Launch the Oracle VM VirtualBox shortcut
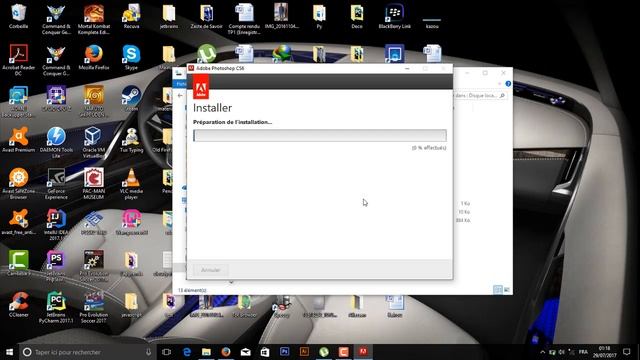Viewport: 640px width, 360px height. click(x=93, y=143)
